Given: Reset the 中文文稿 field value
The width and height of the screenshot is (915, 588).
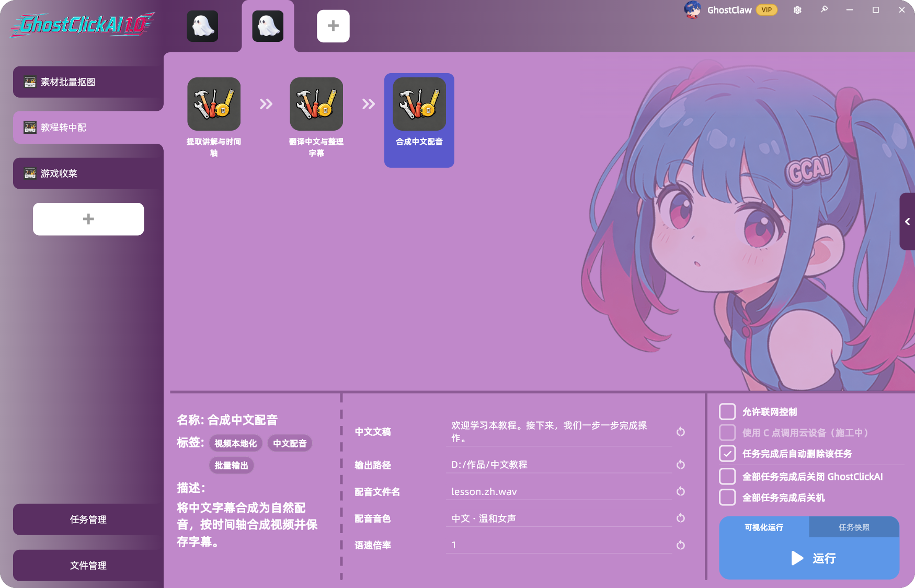Looking at the screenshot, I should [680, 432].
